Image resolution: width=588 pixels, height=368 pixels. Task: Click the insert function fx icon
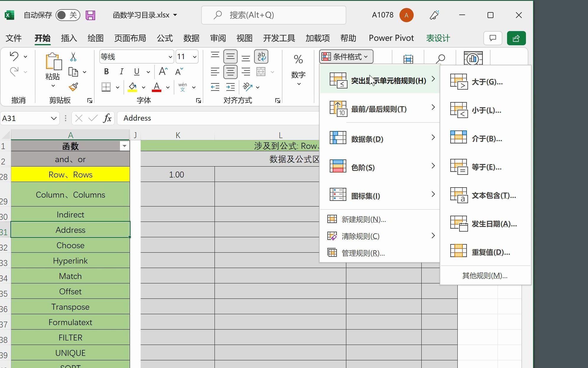point(107,118)
